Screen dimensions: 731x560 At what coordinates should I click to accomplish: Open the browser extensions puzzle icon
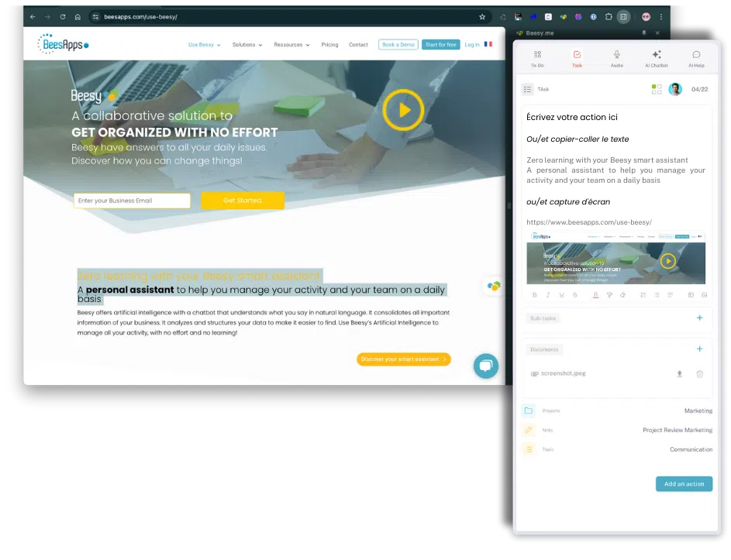click(x=609, y=17)
